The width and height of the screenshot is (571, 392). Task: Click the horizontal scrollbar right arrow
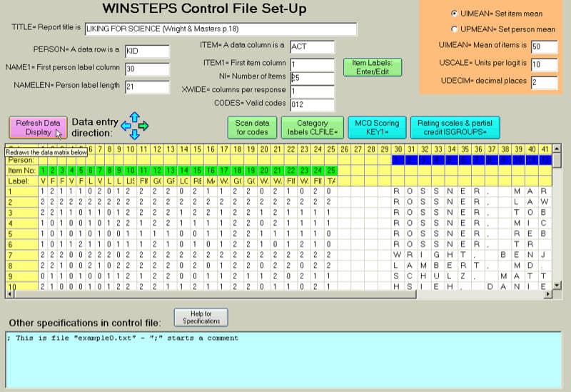(x=548, y=294)
